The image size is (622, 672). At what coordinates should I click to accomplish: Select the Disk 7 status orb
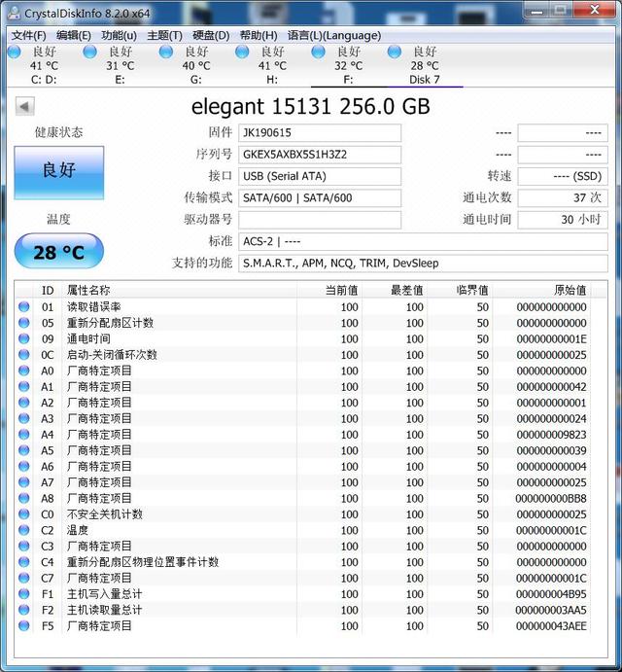coord(395,52)
